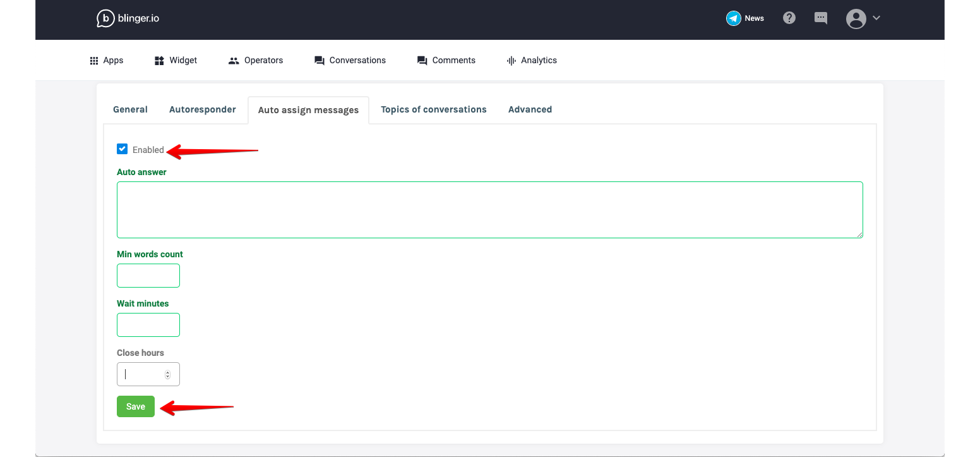Click the blinger.io logo
Screen dimensions: 980x457
pyautogui.click(x=128, y=18)
